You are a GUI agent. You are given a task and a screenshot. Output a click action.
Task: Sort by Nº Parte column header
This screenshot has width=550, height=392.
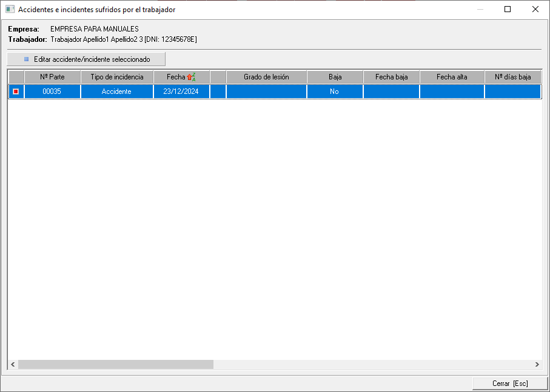point(52,77)
